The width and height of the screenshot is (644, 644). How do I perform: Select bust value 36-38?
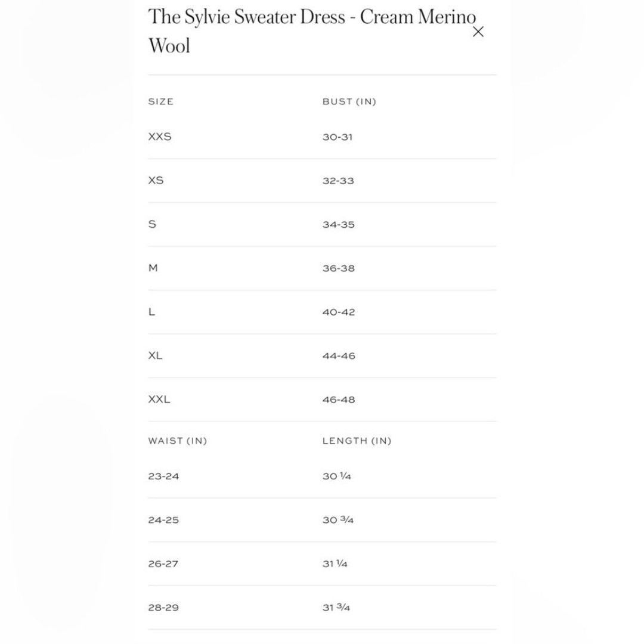pyautogui.click(x=339, y=268)
